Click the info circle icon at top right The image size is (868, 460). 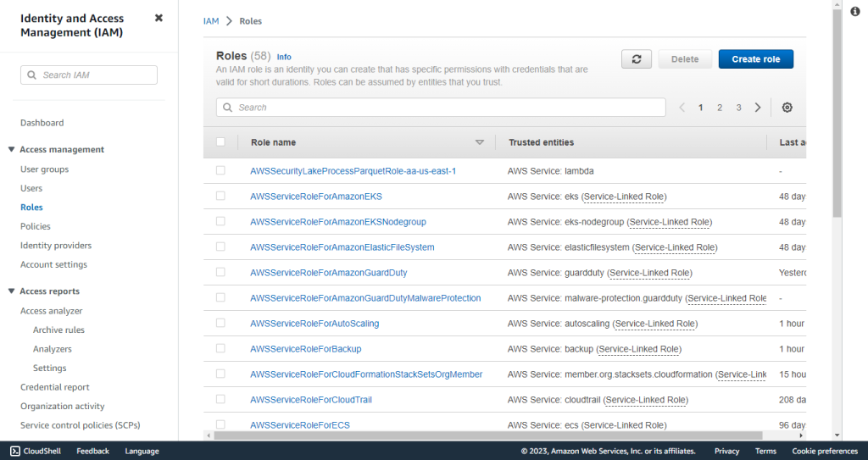coord(855,12)
